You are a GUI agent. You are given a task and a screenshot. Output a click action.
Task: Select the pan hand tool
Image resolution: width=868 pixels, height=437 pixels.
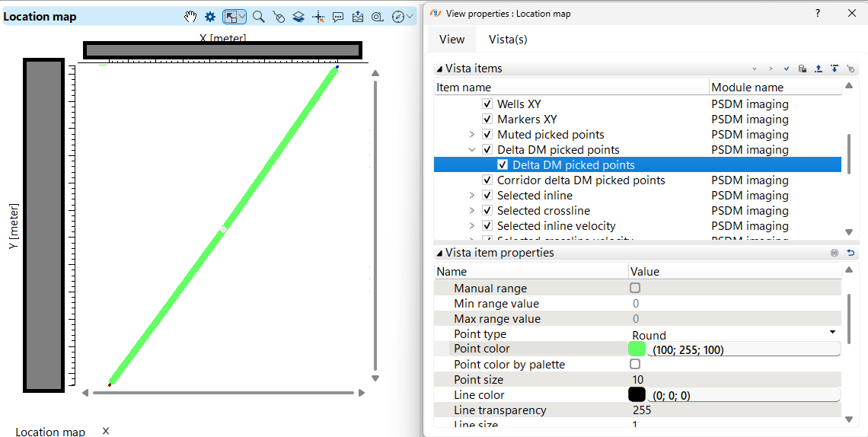(x=190, y=17)
